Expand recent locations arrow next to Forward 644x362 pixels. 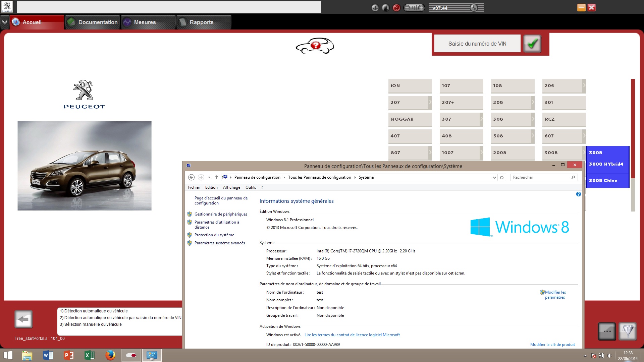coord(209,177)
